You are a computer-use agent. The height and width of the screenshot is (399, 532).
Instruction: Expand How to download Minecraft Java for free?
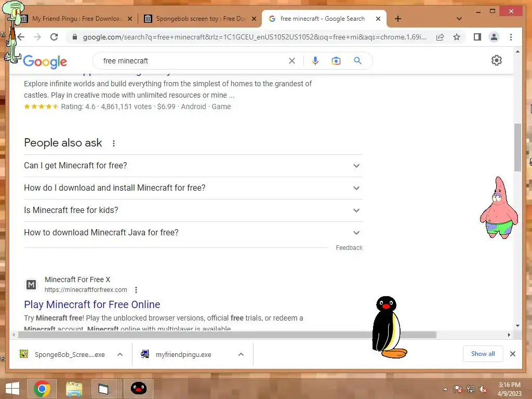pos(193,233)
